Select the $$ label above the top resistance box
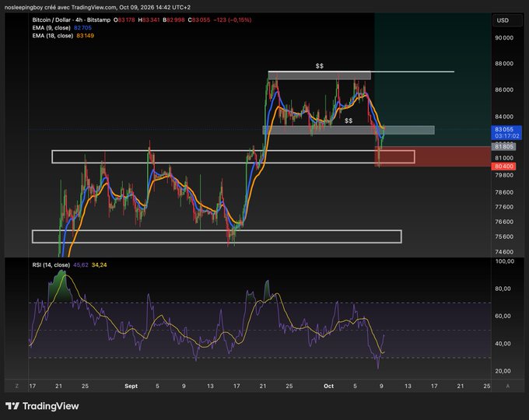 [x=320, y=66]
